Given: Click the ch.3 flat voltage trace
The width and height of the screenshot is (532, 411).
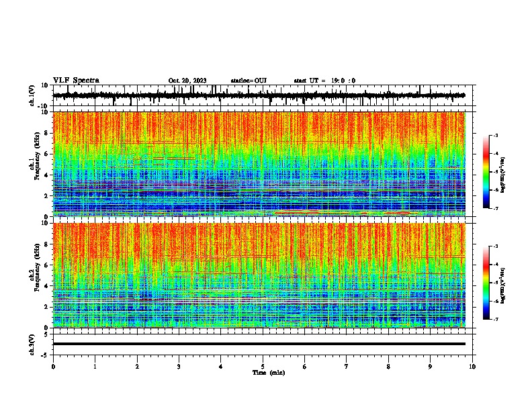Looking at the screenshot, I should click(259, 344).
